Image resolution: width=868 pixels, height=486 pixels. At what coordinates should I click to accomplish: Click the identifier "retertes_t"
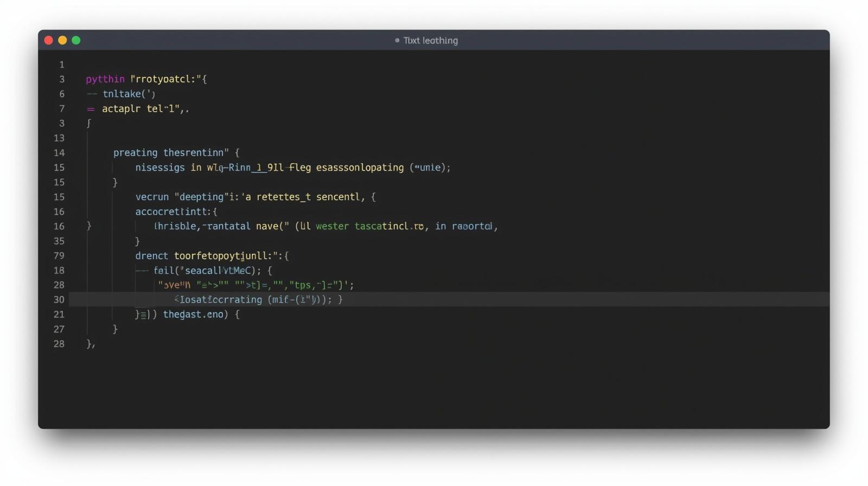pyautogui.click(x=284, y=197)
